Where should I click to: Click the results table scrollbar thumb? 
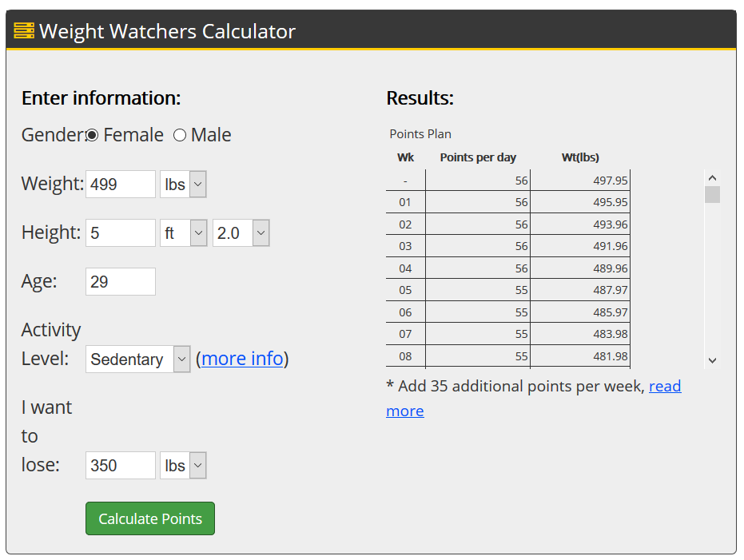[712, 194]
